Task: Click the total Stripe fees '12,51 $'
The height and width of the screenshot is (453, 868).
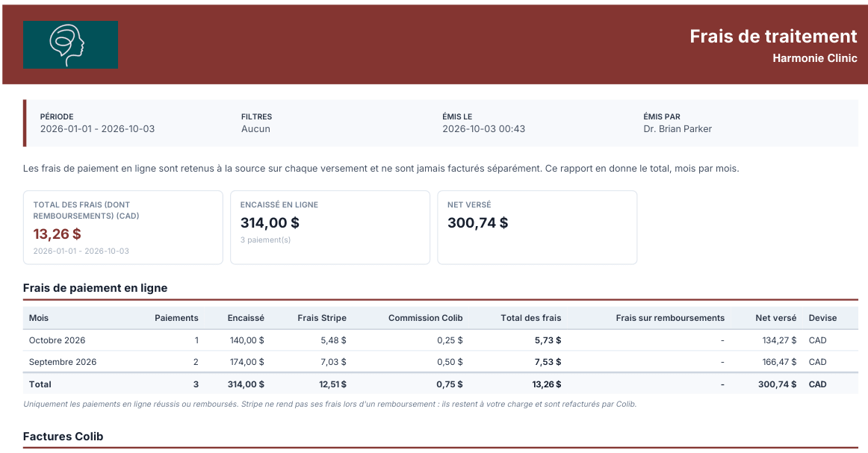Action: (332, 384)
